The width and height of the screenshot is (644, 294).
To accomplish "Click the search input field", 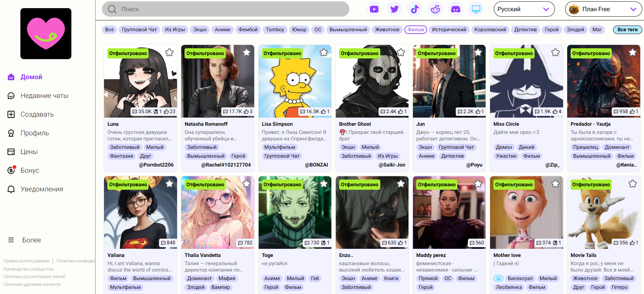I will (x=226, y=9).
